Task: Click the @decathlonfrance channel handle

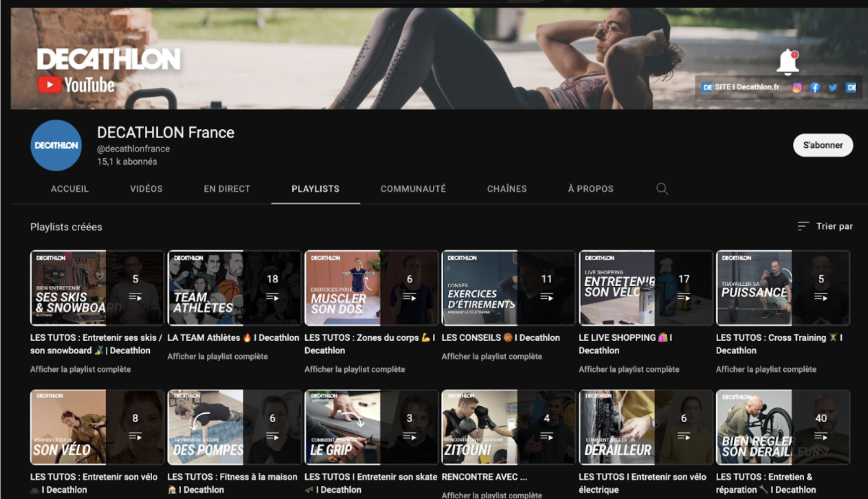Action: (x=133, y=149)
